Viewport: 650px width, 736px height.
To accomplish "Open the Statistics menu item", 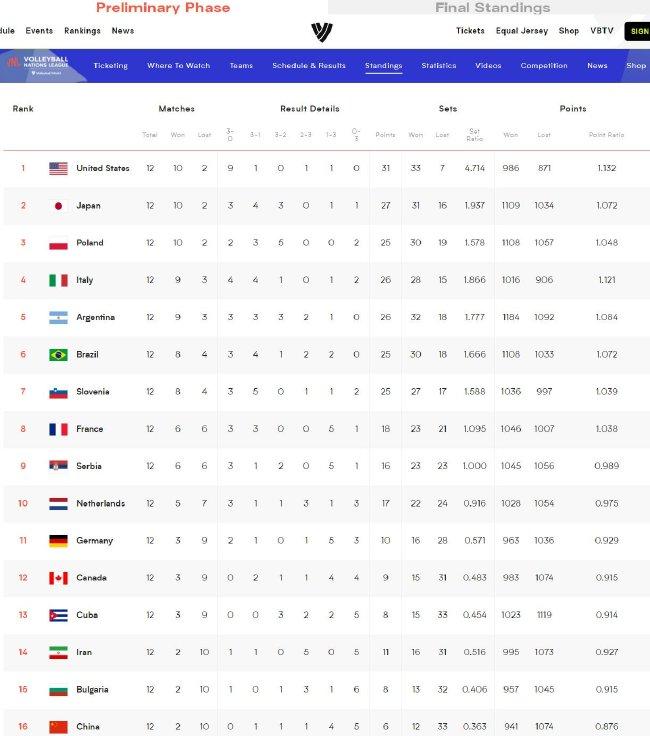I will click(x=439, y=66).
